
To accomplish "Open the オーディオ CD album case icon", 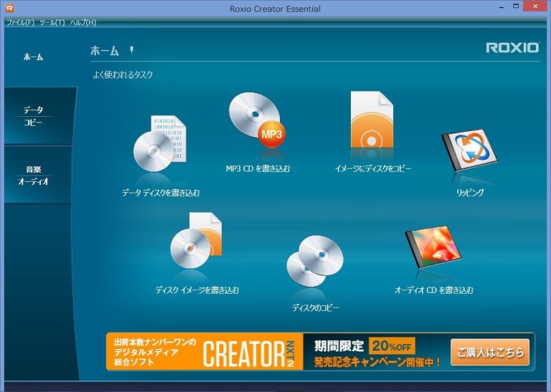I will pos(433,247).
